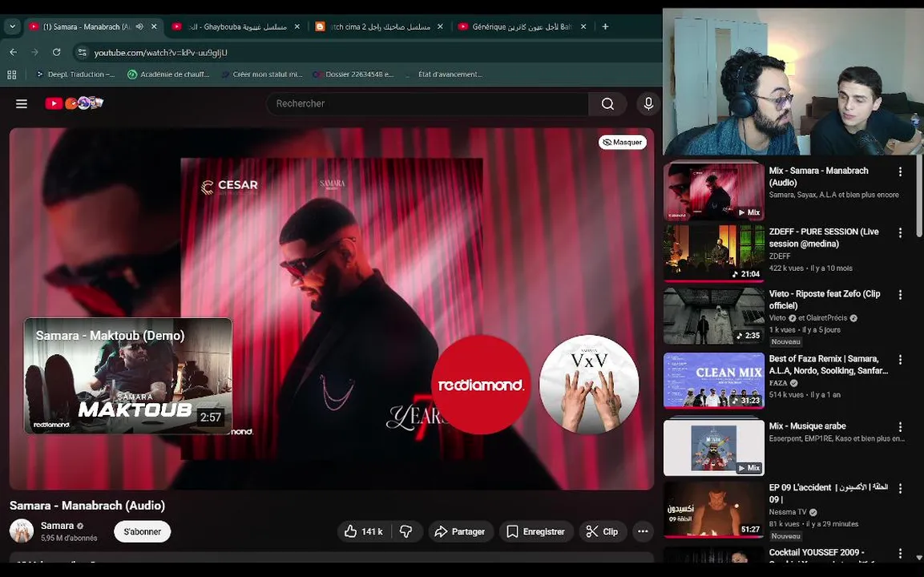
Task: Open options for Mix - Musique arabe
Action: click(x=900, y=426)
